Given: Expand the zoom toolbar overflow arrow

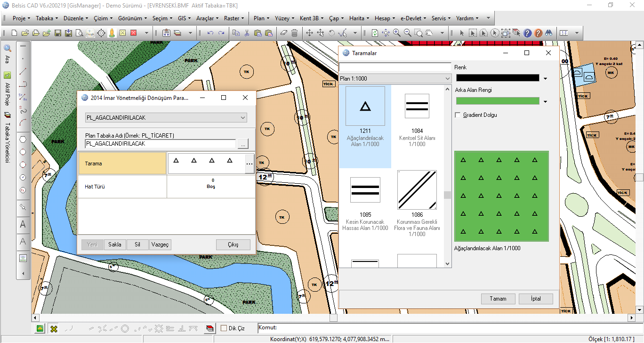Looking at the screenshot, I should (x=443, y=33).
